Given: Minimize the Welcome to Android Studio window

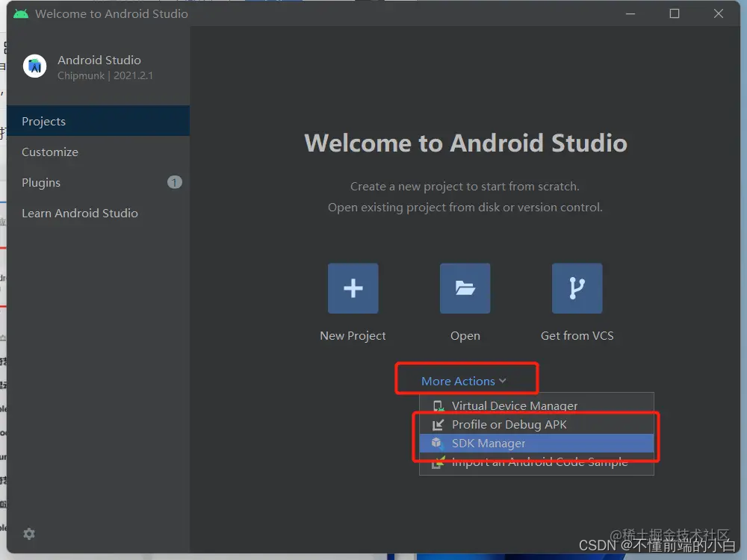Looking at the screenshot, I should [630, 13].
